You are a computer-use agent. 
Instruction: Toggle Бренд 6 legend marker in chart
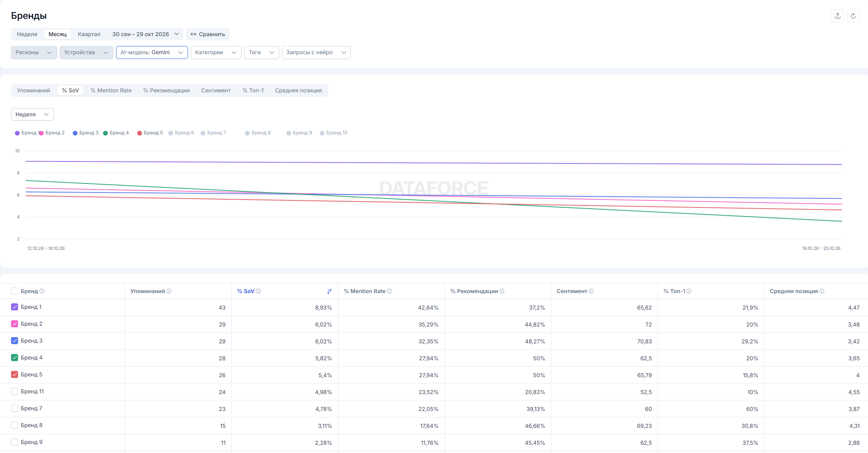[171, 133]
